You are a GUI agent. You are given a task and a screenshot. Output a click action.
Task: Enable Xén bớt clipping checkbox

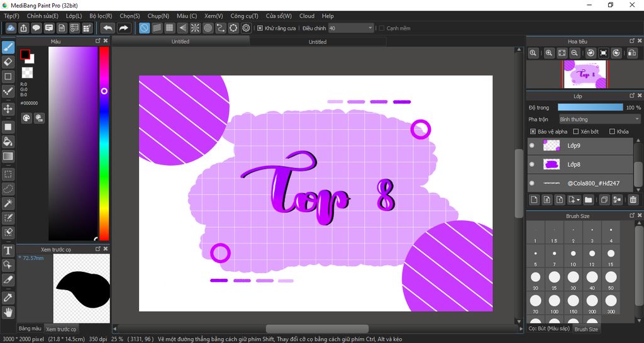576,132
